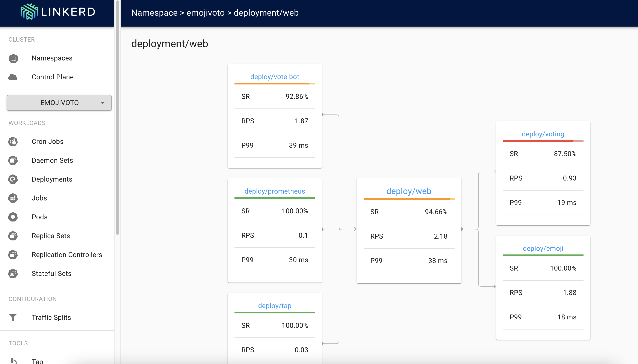Select Replication Controllers menu item
The width and height of the screenshot is (638, 364).
coord(67,255)
